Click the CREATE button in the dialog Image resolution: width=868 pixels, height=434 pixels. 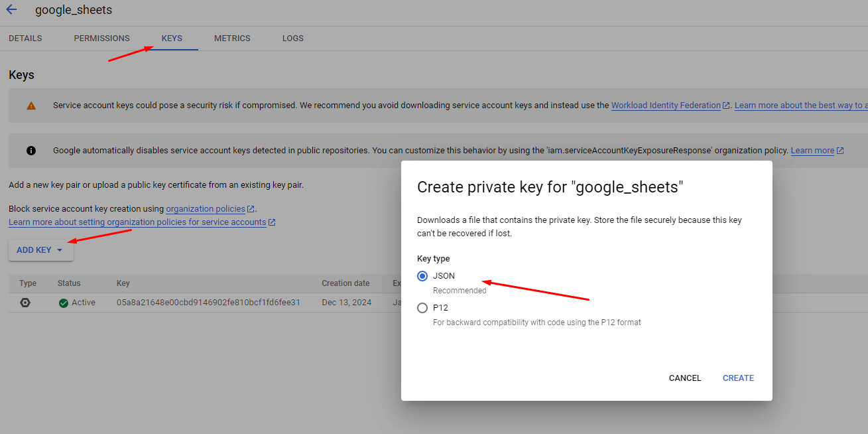pyautogui.click(x=738, y=378)
